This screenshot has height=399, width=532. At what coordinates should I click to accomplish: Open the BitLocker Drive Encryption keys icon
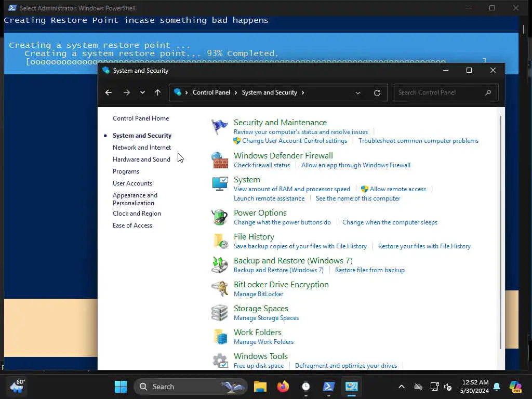[x=220, y=289]
